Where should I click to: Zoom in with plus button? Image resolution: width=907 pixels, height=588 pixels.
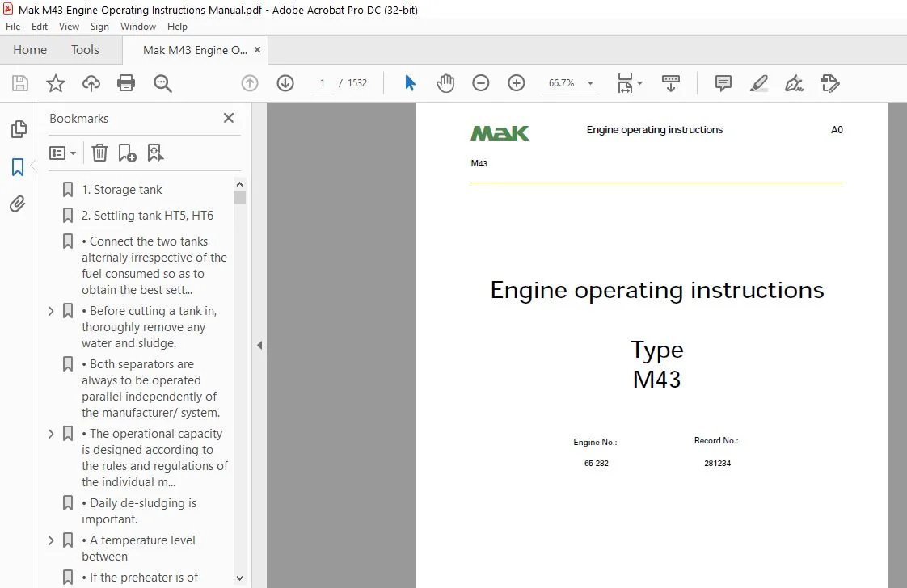pos(516,83)
